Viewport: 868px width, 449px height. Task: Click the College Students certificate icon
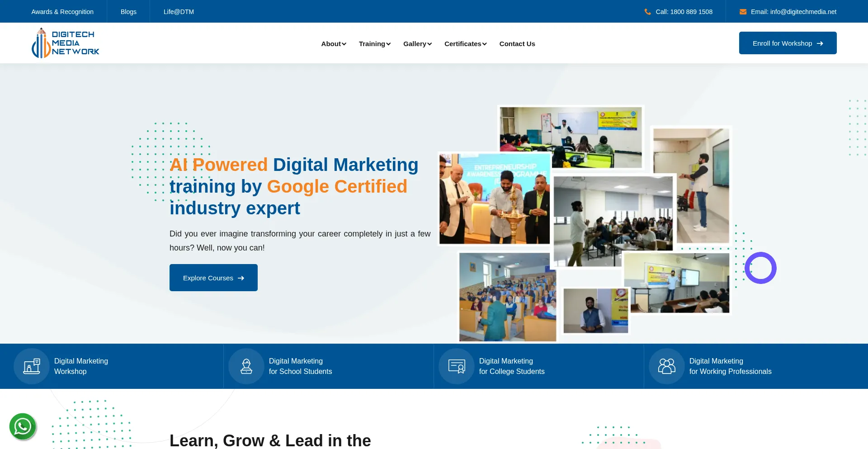point(457,366)
